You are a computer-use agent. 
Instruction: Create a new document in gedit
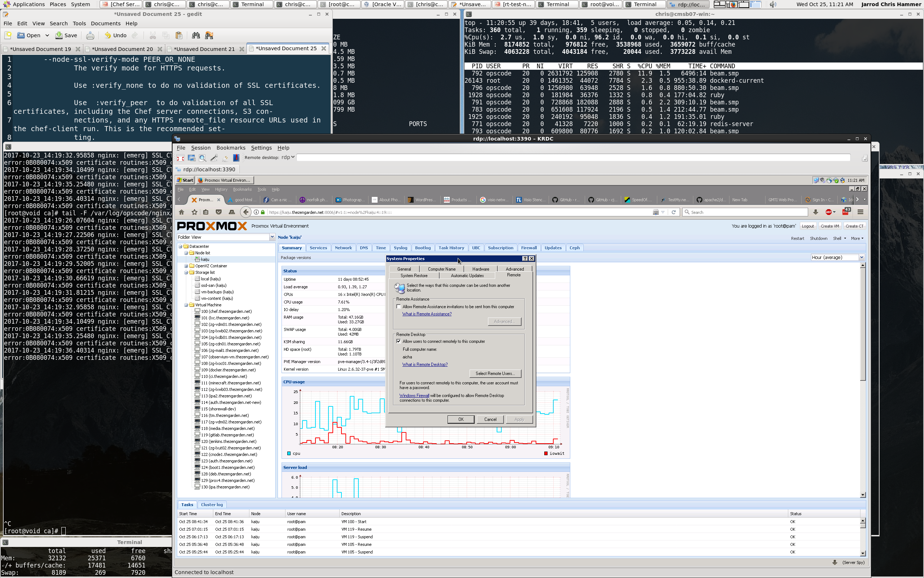coord(8,35)
